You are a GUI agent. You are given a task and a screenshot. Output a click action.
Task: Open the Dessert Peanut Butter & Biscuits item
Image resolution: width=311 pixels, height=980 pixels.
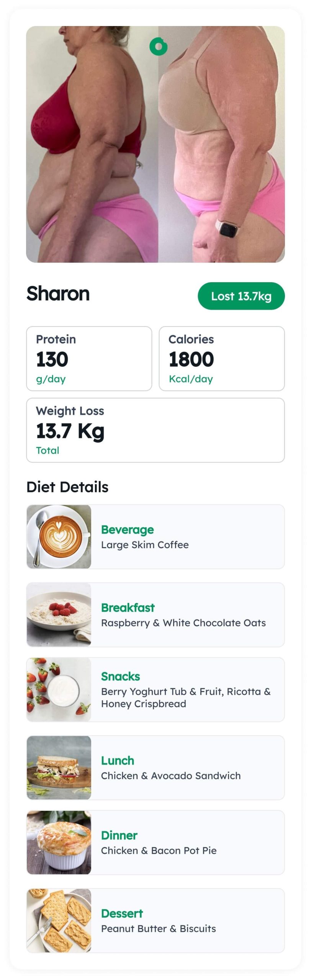pyautogui.click(x=155, y=921)
